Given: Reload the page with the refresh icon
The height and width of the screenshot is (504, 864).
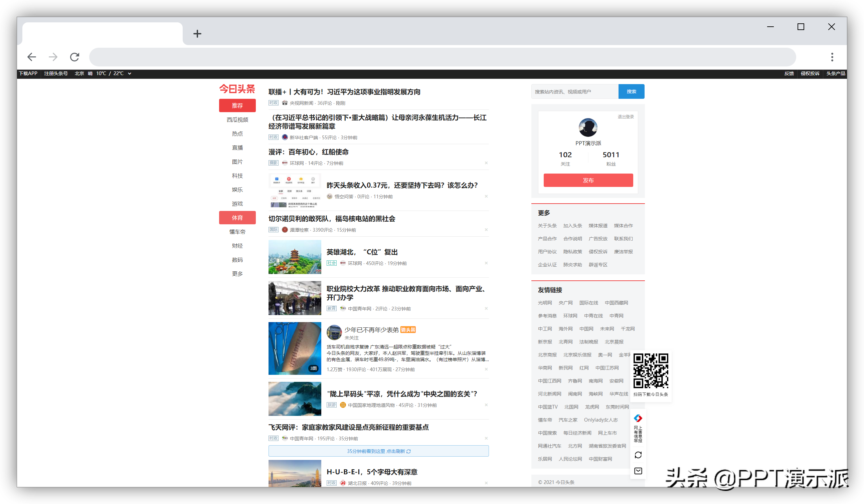Looking at the screenshot, I should [75, 57].
